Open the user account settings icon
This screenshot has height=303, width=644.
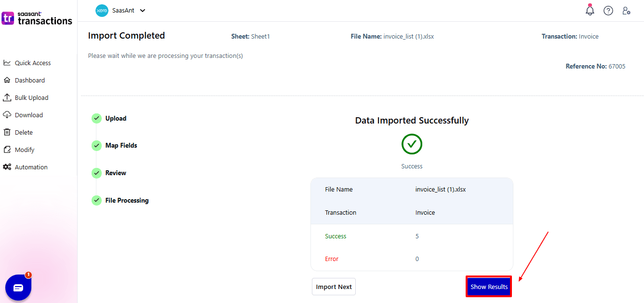[626, 10]
